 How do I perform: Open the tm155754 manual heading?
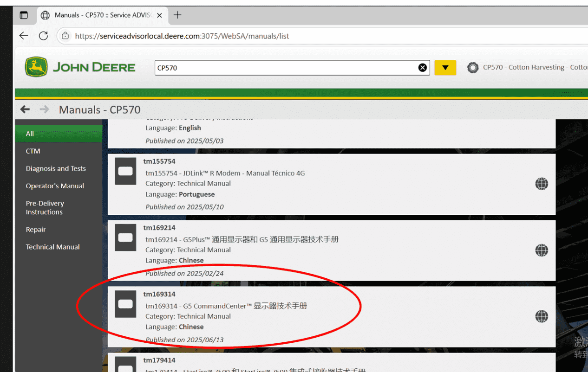pos(159,161)
